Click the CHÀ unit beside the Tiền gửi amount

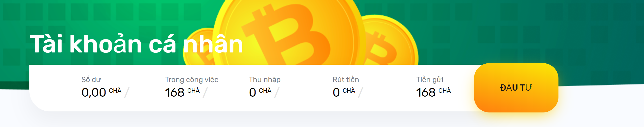coord(445,90)
